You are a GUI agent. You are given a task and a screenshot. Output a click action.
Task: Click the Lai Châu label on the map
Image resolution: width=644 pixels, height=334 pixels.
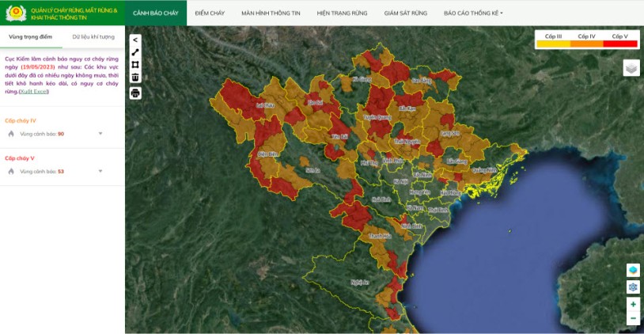pyautogui.click(x=265, y=105)
